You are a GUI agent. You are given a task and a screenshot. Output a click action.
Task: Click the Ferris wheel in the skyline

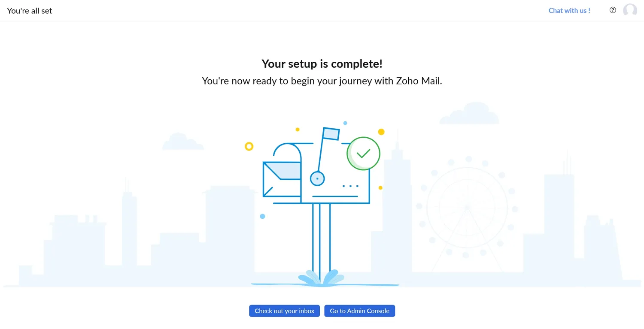tap(467, 208)
